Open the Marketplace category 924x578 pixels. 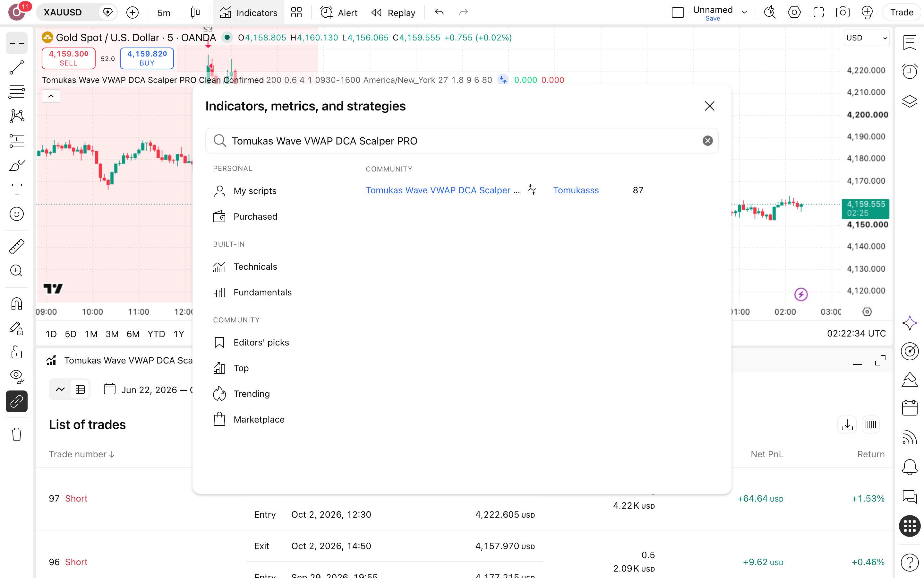pyautogui.click(x=249, y=419)
